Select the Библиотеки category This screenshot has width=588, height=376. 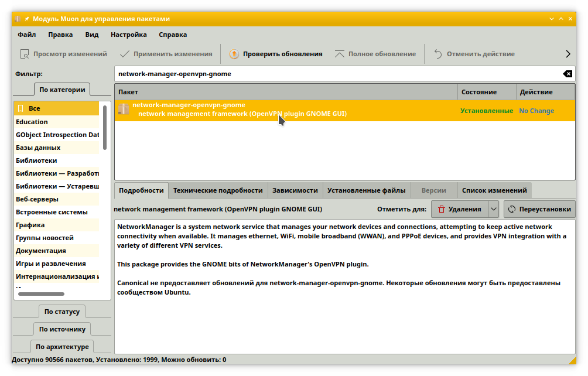[57, 160]
